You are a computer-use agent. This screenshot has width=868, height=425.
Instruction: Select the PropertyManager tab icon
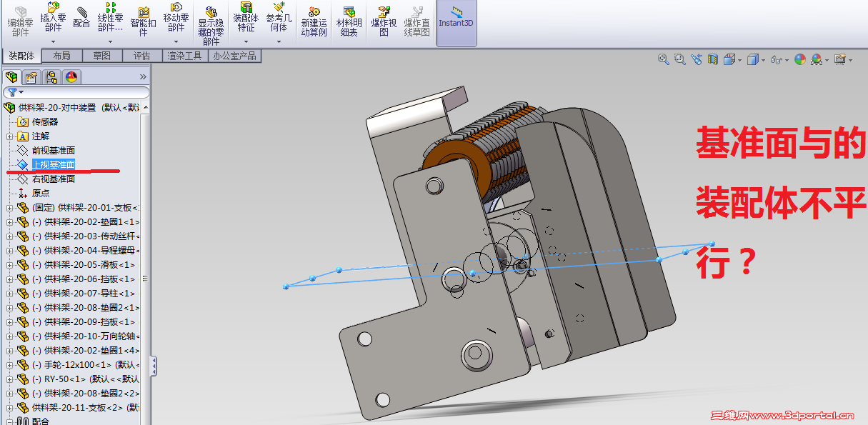tap(31, 77)
